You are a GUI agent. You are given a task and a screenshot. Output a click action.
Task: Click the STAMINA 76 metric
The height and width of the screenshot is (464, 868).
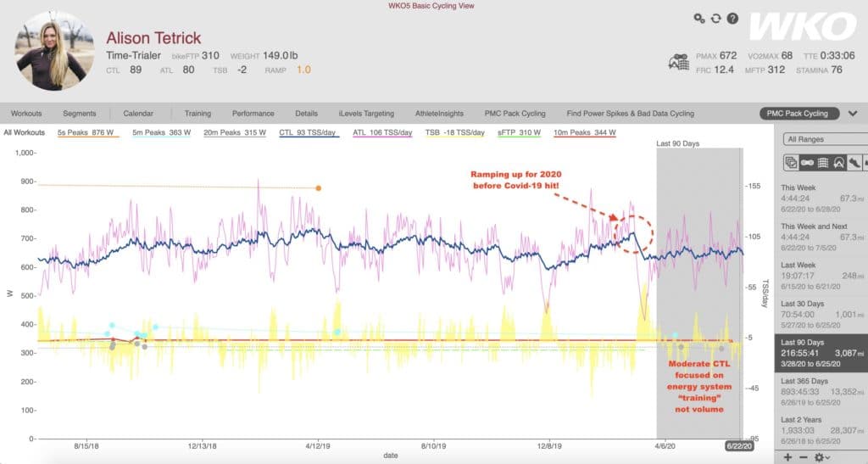click(x=820, y=70)
